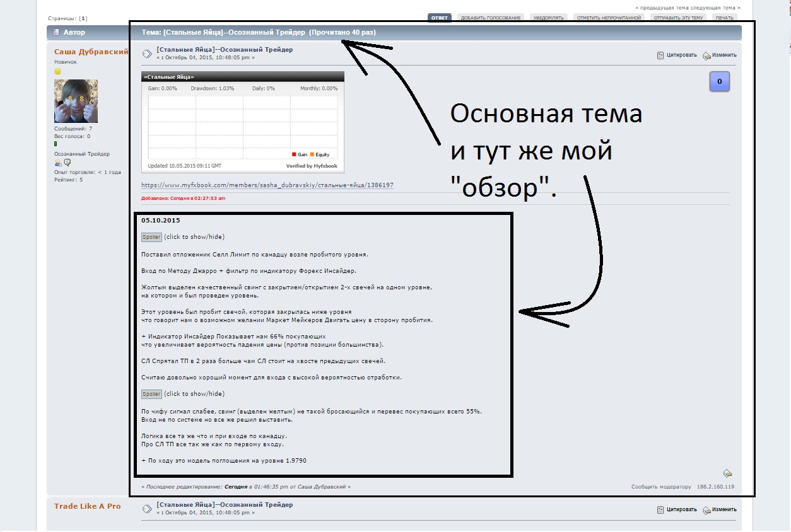791x532 pixels.
Task: Click ДОБАВИТЬ ГОЛОСОВАНИЕ button
Action: 491,18
